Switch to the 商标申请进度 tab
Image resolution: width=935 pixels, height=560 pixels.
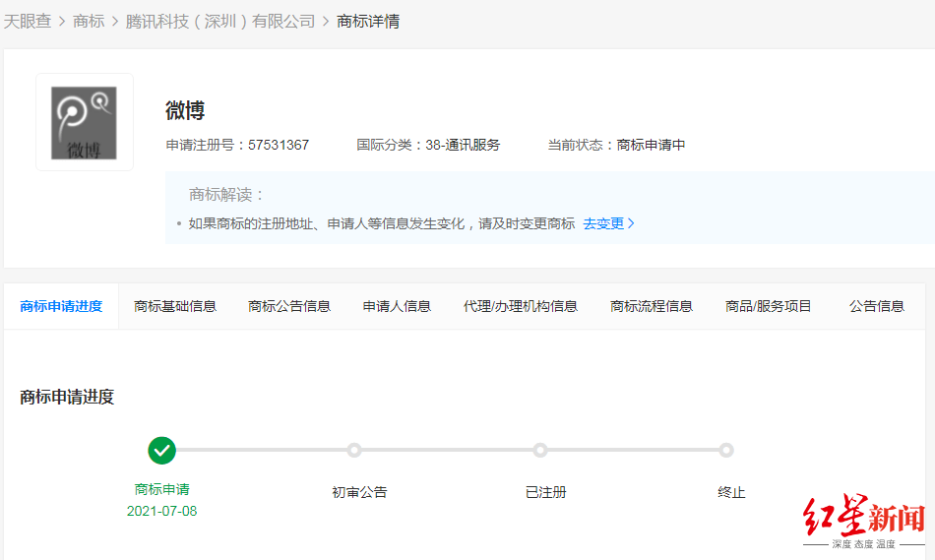[61, 306]
